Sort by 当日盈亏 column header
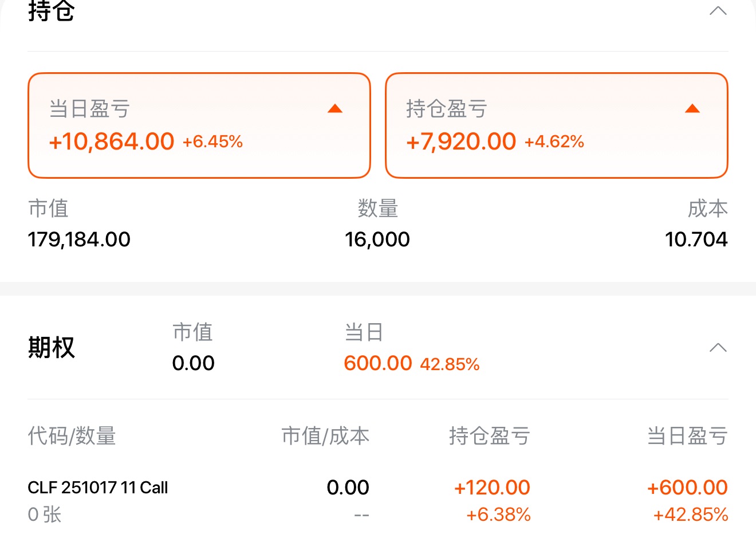 (x=687, y=436)
